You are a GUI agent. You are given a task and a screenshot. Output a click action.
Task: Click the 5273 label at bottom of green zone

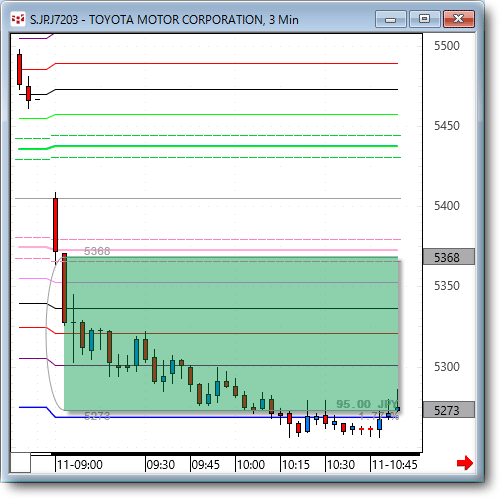[x=97, y=416]
